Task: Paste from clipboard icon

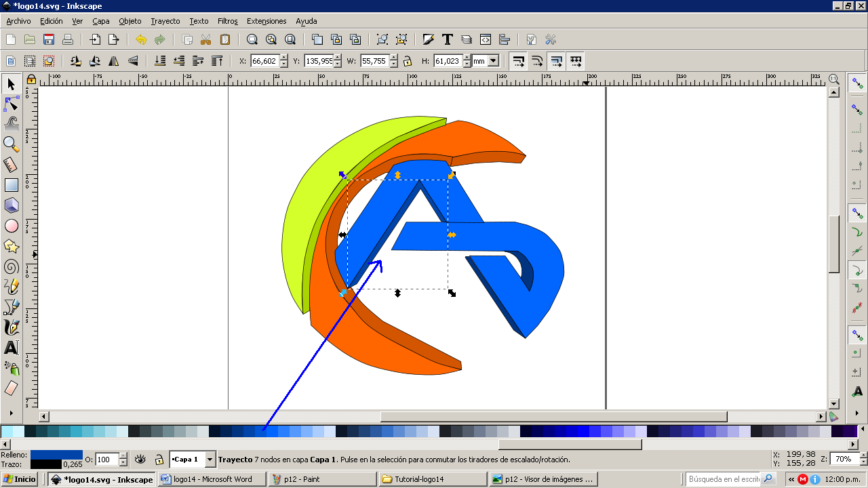Action: pos(225,39)
